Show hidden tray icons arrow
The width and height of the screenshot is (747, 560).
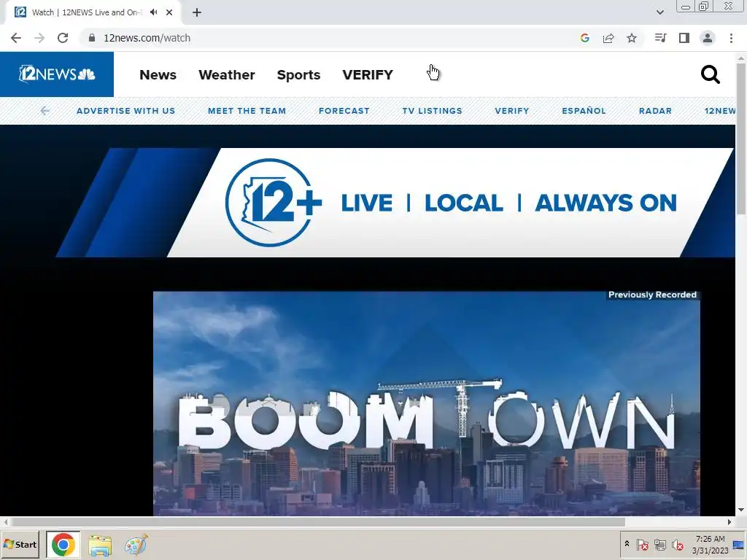pyautogui.click(x=627, y=544)
